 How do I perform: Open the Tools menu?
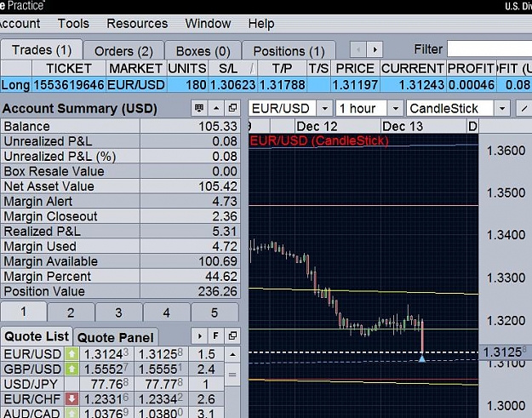[x=73, y=24]
